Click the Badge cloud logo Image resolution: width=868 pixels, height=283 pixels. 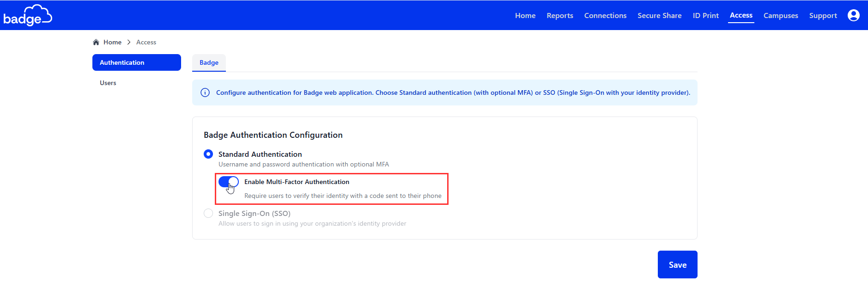coord(28,15)
